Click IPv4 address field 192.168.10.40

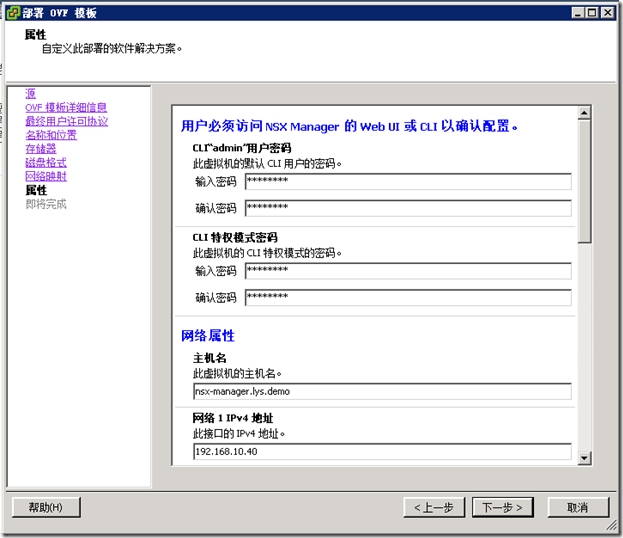click(x=382, y=451)
